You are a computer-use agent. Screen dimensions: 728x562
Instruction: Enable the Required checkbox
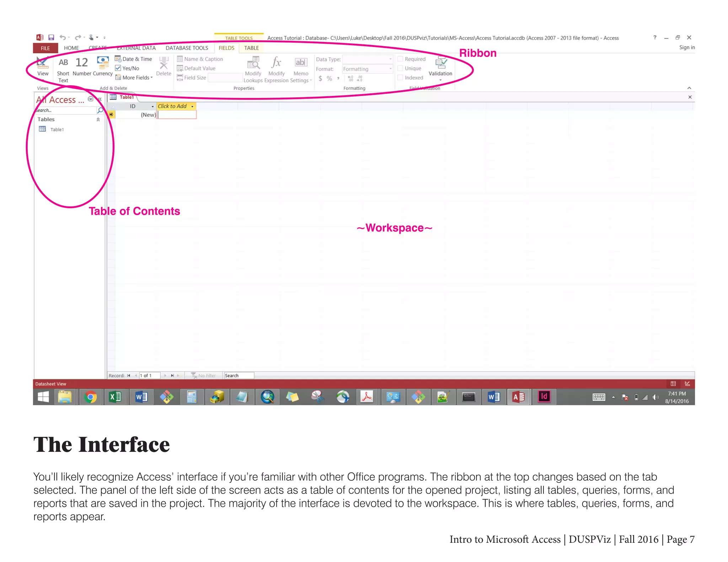tap(400, 59)
